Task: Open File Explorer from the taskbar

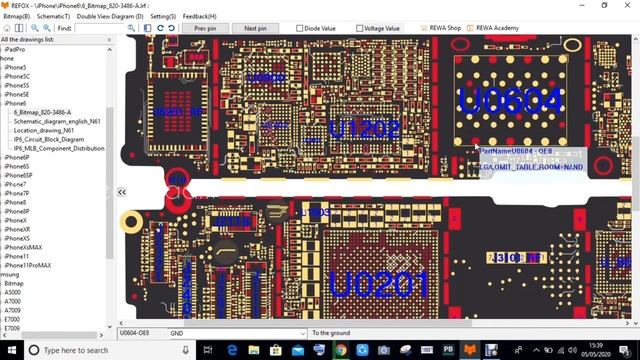Action: click(x=254, y=350)
